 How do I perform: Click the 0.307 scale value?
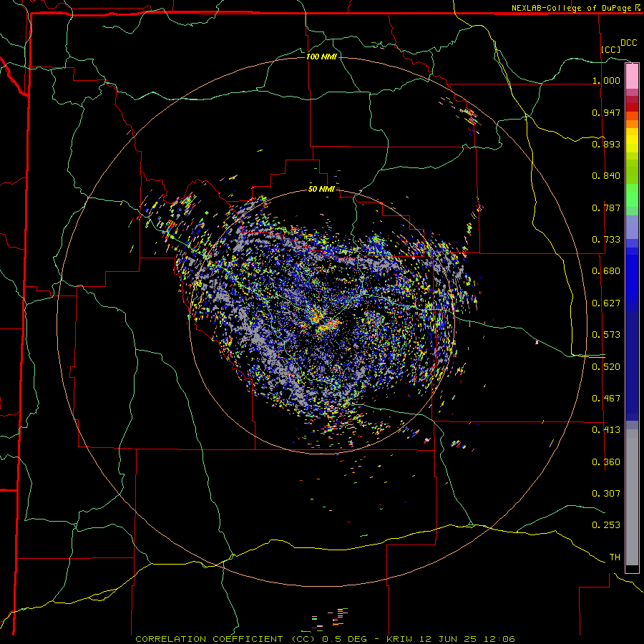[x=606, y=494]
